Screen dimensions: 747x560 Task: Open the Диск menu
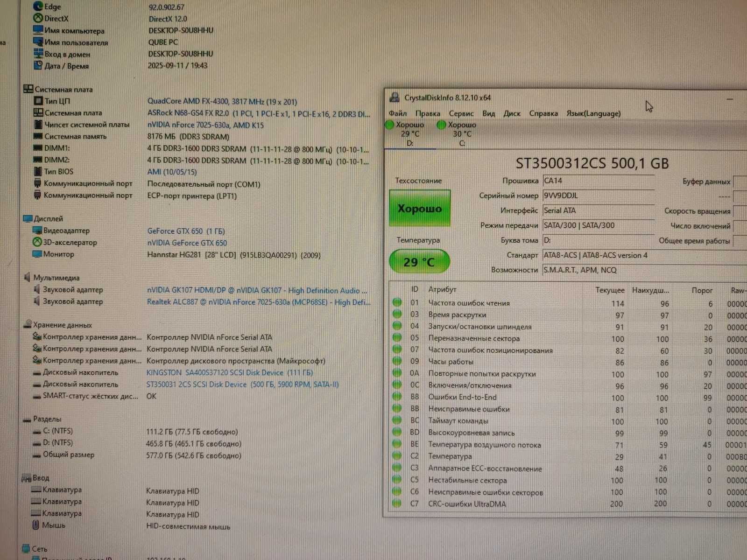coord(512,113)
